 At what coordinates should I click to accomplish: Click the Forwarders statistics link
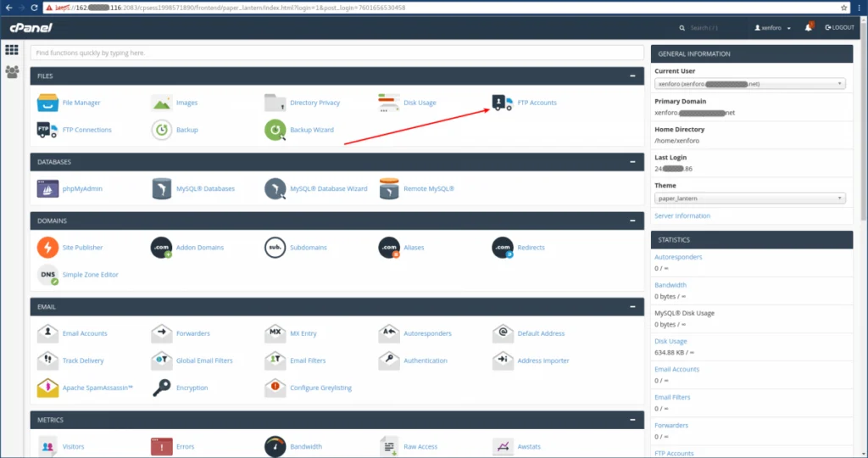coord(671,425)
